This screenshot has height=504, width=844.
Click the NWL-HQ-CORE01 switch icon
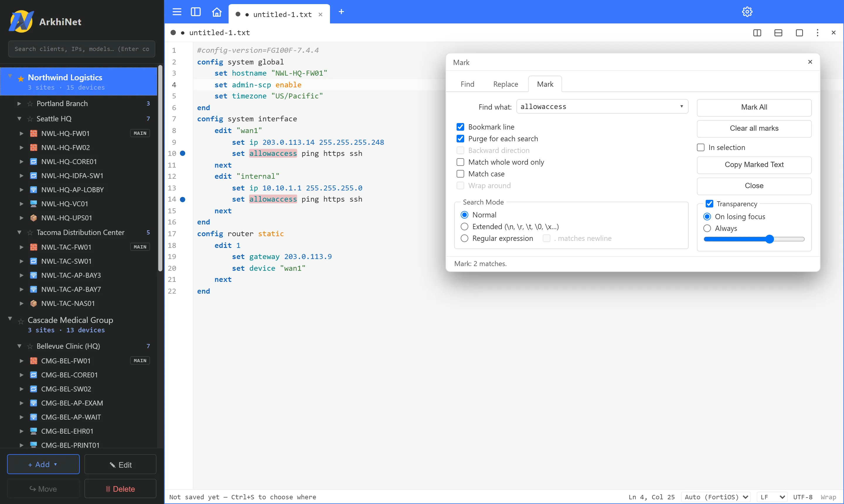tap(33, 162)
